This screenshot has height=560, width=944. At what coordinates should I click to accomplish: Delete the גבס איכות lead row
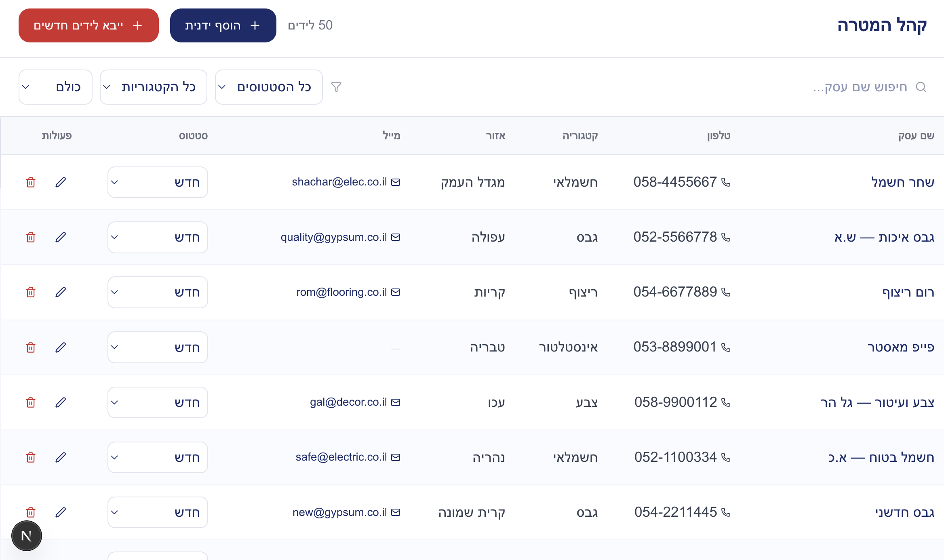click(31, 237)
